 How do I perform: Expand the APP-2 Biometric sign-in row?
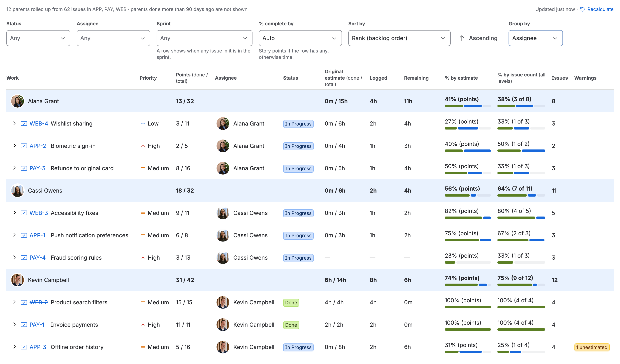pos(15,145)
